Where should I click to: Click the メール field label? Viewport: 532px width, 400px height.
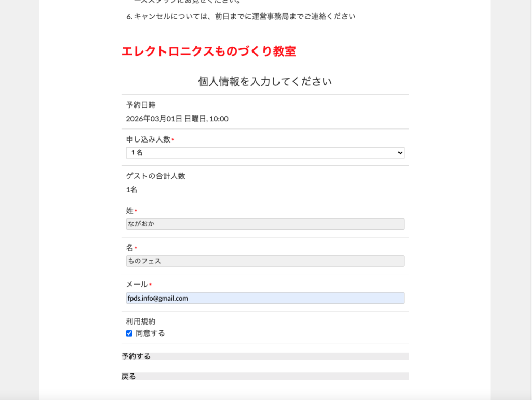pyautogui.click(x=137, y=285)
